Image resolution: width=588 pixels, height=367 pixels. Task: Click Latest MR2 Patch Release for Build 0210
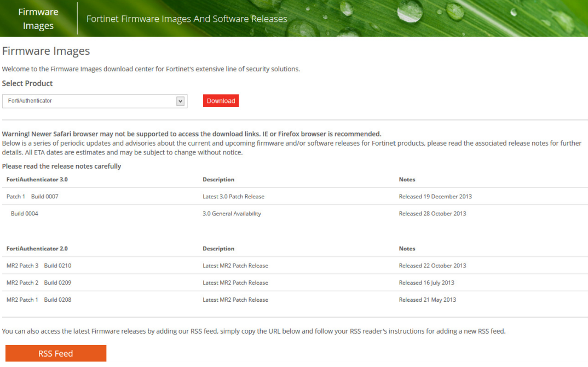pyautogui.click(x=235, y=266)
